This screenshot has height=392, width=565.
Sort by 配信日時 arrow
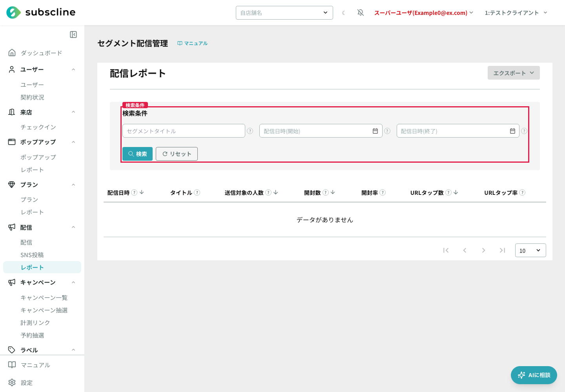click(x=142, y=192)
